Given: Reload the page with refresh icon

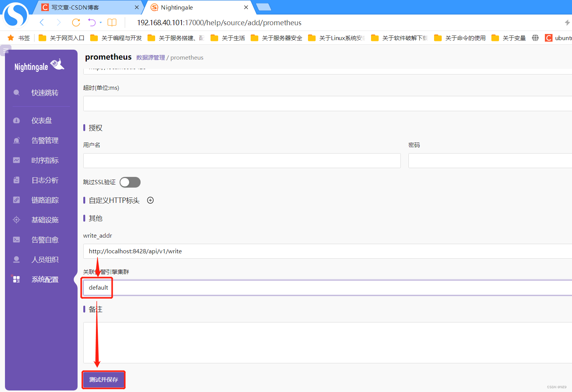Looking at the screenshot, I should point(76,23).
